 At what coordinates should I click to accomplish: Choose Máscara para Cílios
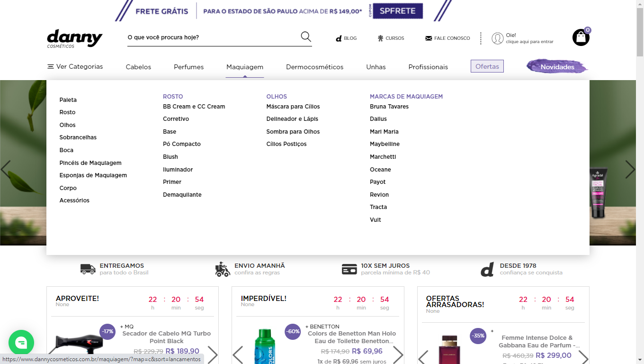[x=293, y=107]
